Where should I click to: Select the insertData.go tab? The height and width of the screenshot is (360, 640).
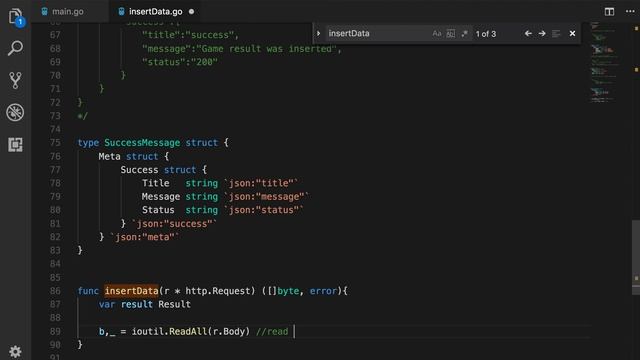coord(155,11)
